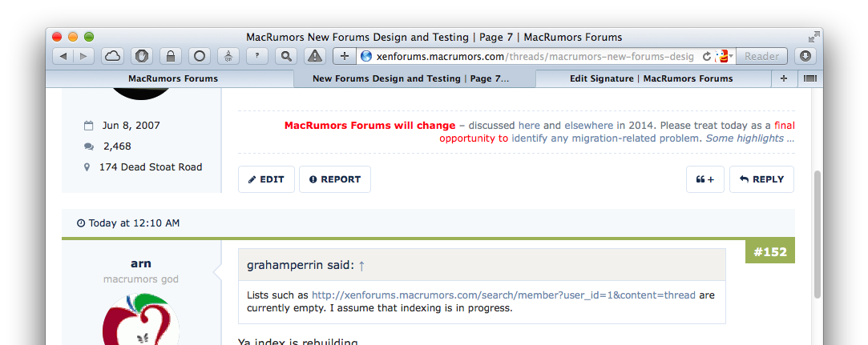Reply to the post with REPLY button
The height and width of the screenshot is (345, 868).
761,179
